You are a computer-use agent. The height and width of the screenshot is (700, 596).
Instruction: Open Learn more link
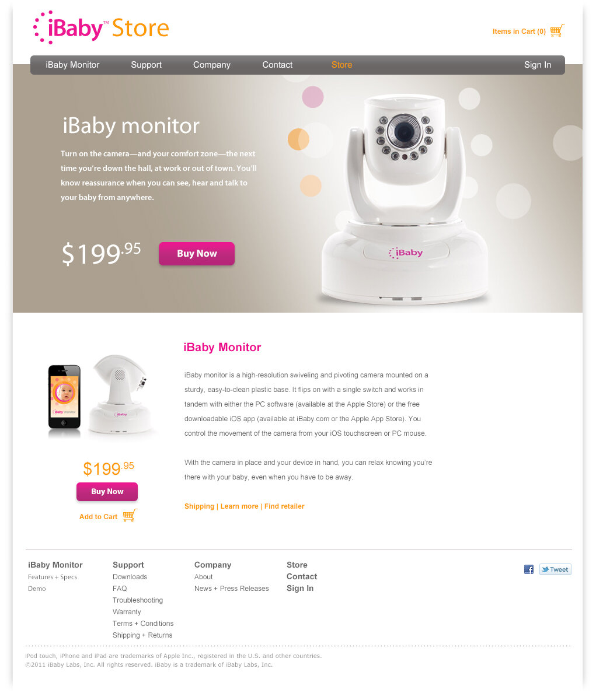coord(239,506)
